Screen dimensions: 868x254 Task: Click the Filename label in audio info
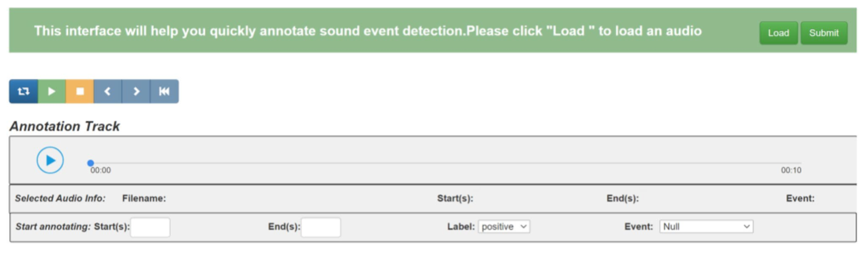tap(144, 198)
